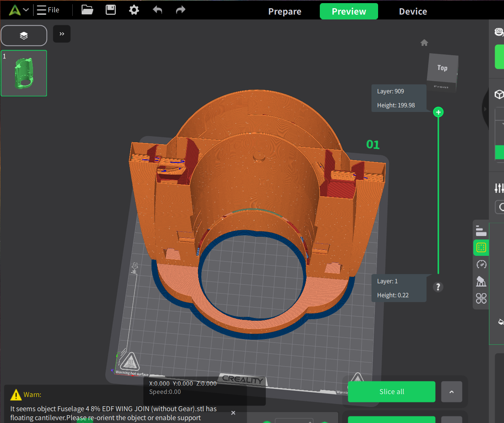504x423 pixels.
Task: Toggle the highlighted layer view mode icon
Action: click(481, 248)
